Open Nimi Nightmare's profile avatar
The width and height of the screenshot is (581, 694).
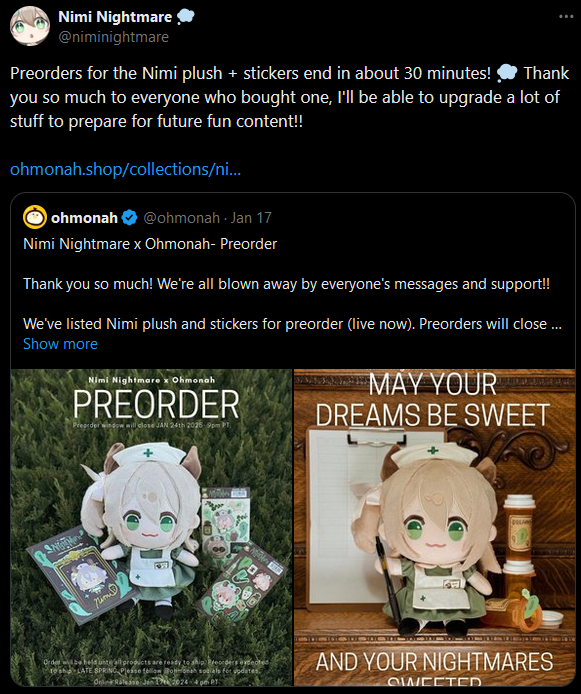pyautogui.click(x=30, y=26)
